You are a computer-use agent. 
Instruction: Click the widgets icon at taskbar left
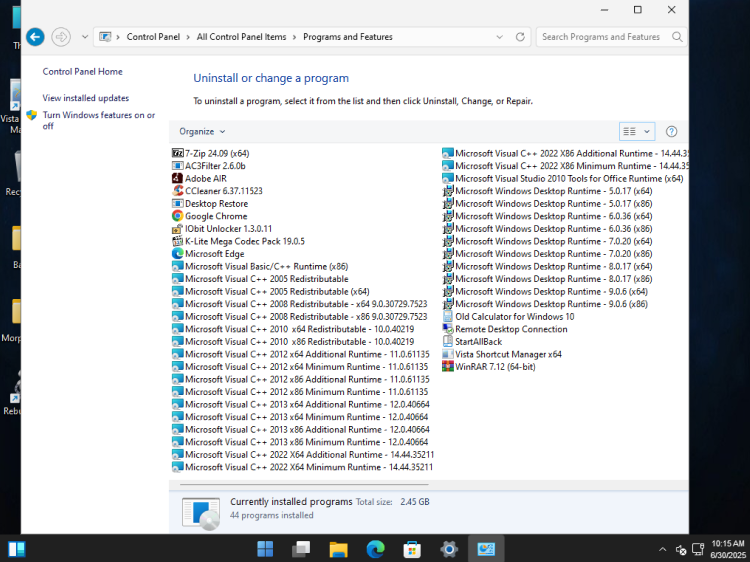point(17,549)
